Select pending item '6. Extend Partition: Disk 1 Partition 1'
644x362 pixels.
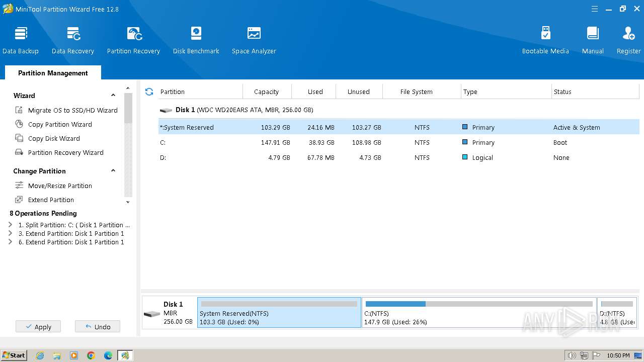coord(71,242)
